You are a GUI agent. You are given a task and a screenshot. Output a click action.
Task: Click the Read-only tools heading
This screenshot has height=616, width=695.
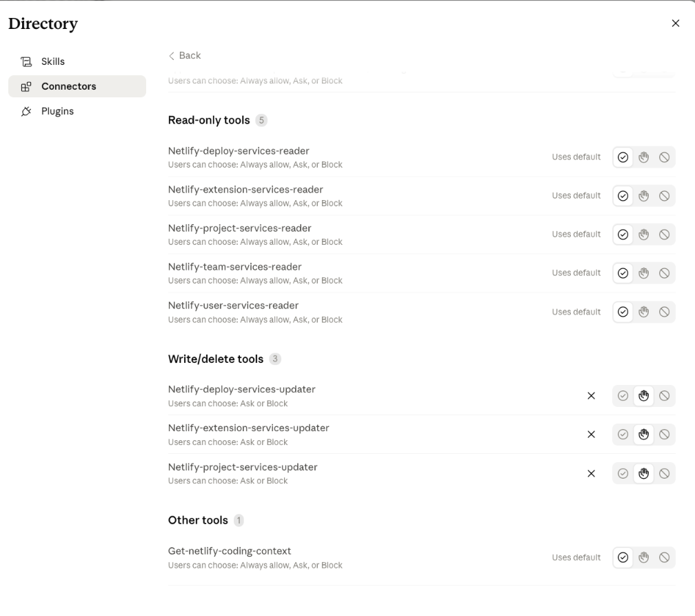coord(209,120)
